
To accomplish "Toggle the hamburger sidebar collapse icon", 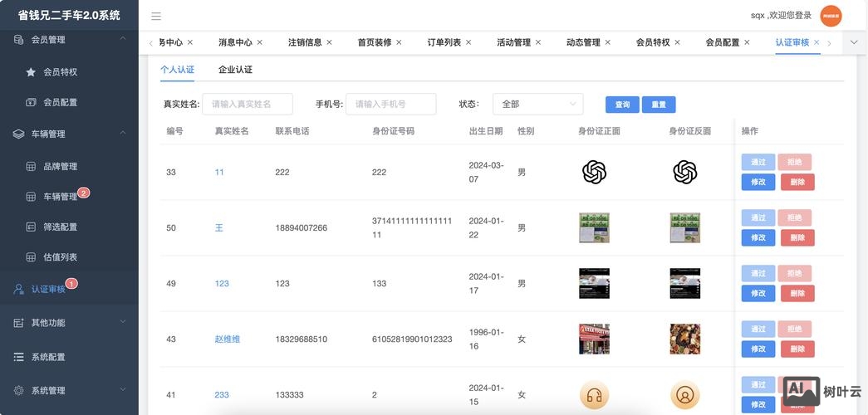I will [x=156, y=16].
